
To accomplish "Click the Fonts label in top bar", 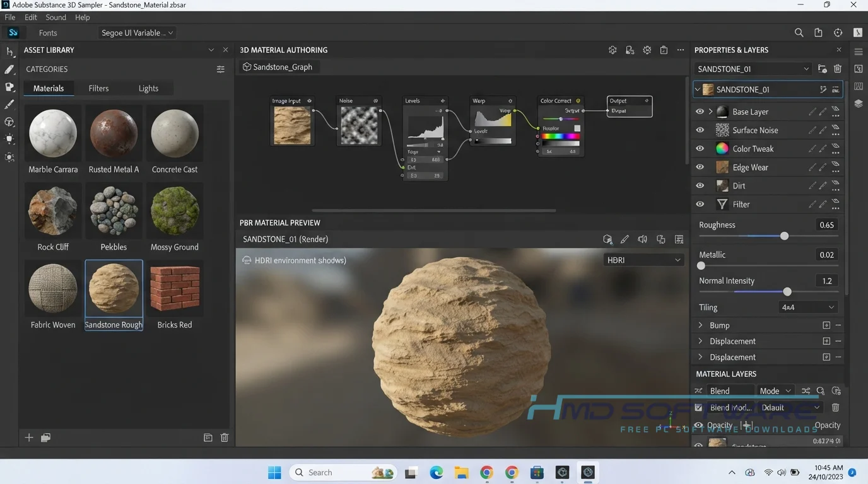I will pyautogui.click(x=48, y=33).
